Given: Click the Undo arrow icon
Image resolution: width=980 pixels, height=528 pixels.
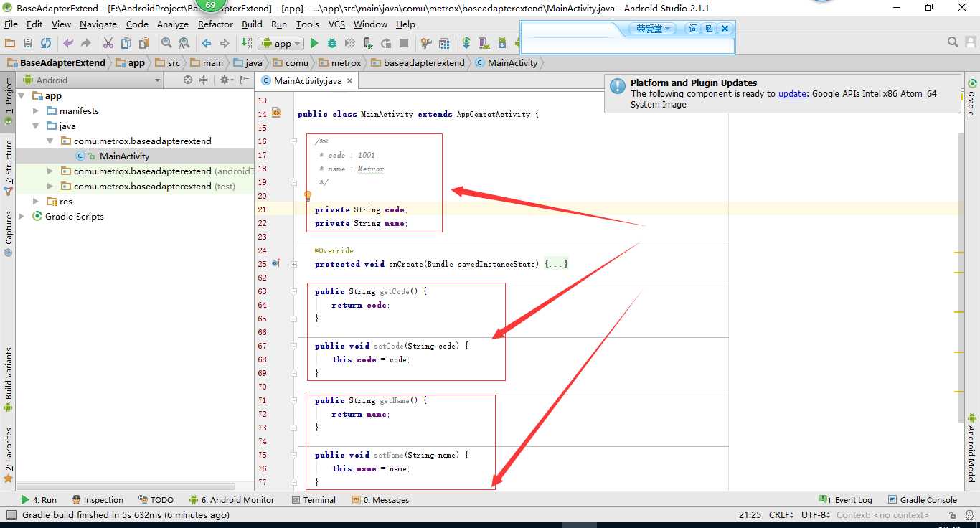Looking at the screenshot, I should (68, 43).
